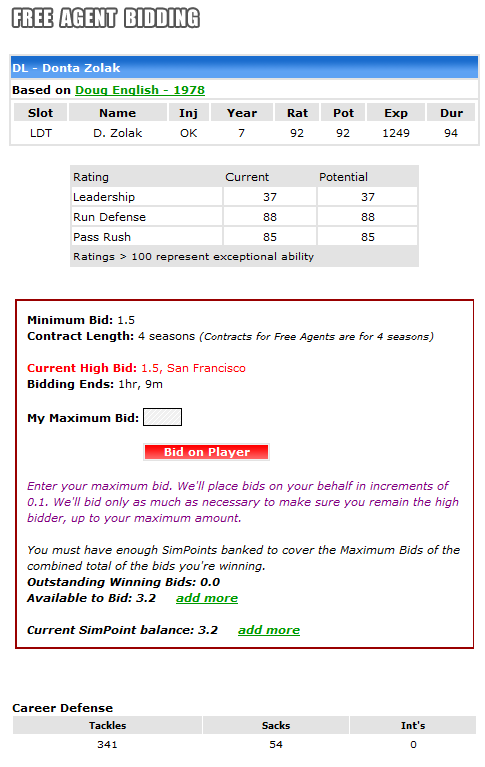Click the Pot column header
The height and width of the screenshot is (767, 485).
343,113
